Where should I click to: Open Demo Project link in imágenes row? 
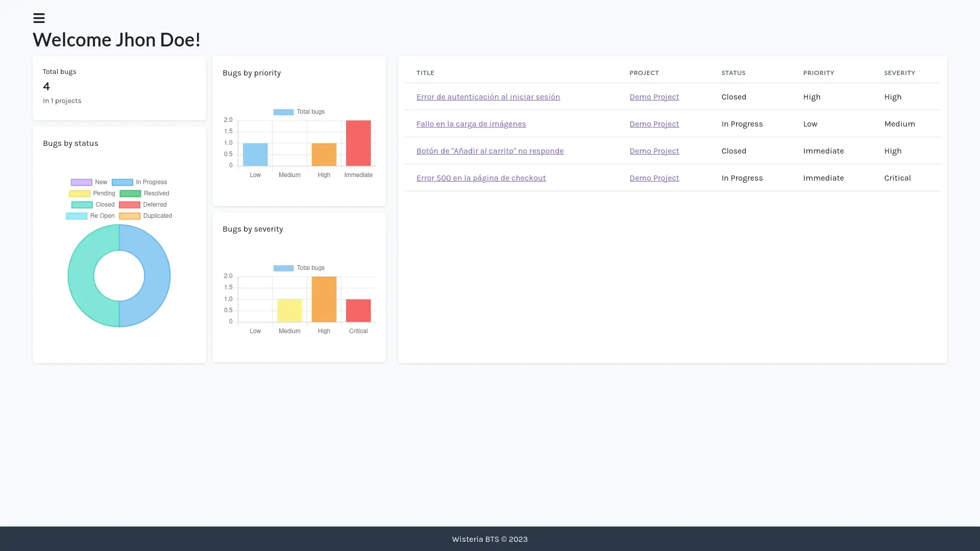pyautogui.click(x=654, y=124)
